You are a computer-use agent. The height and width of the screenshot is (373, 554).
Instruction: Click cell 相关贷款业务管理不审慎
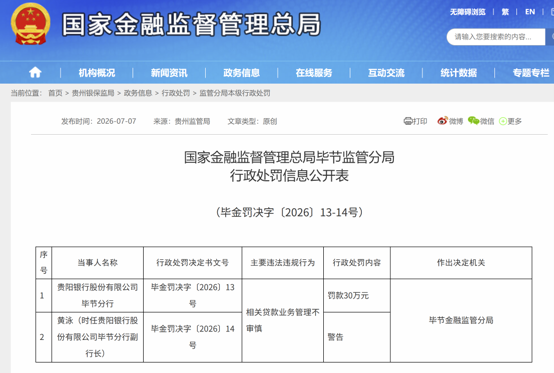(x=283, y=320)
